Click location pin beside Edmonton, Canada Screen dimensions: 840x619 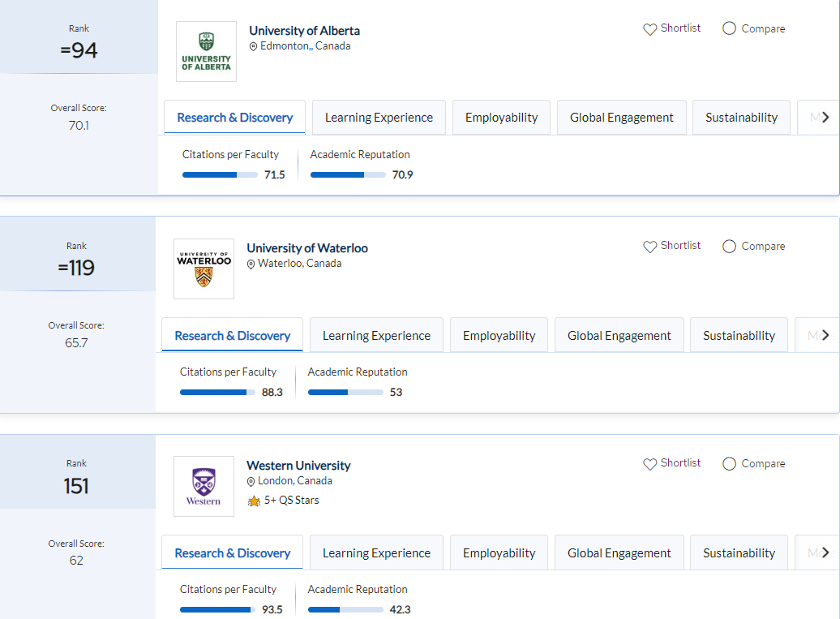[x=254, y=47]
